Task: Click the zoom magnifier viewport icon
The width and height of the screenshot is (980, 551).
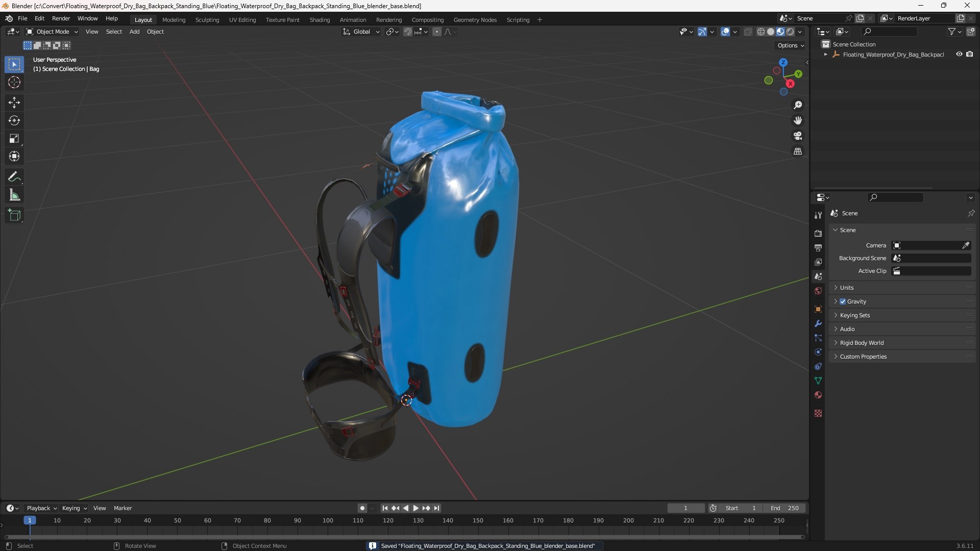Action: point(798,105)
